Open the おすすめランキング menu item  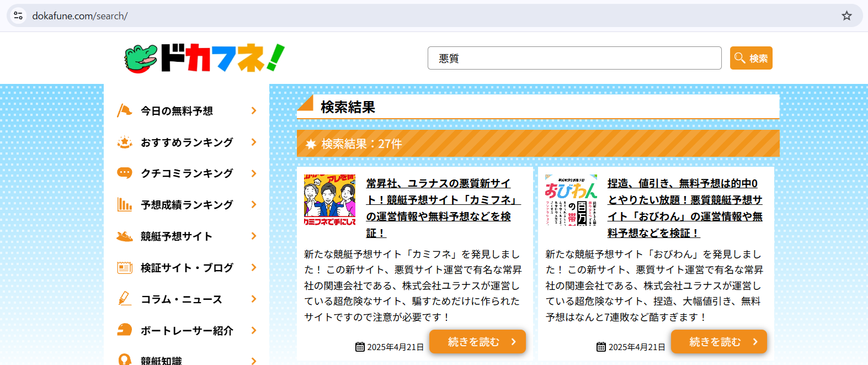click(187, 142)
